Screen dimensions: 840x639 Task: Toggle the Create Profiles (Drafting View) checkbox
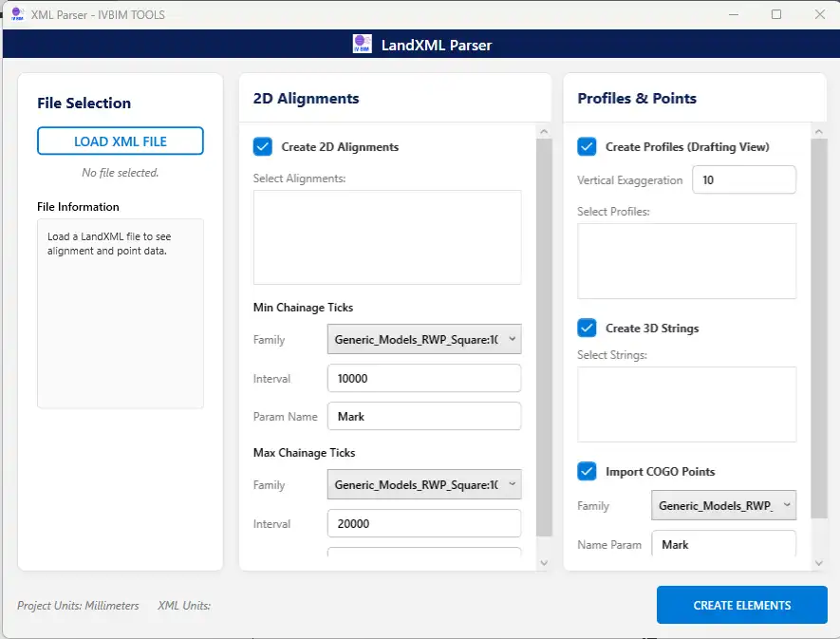tap(587, 147)
